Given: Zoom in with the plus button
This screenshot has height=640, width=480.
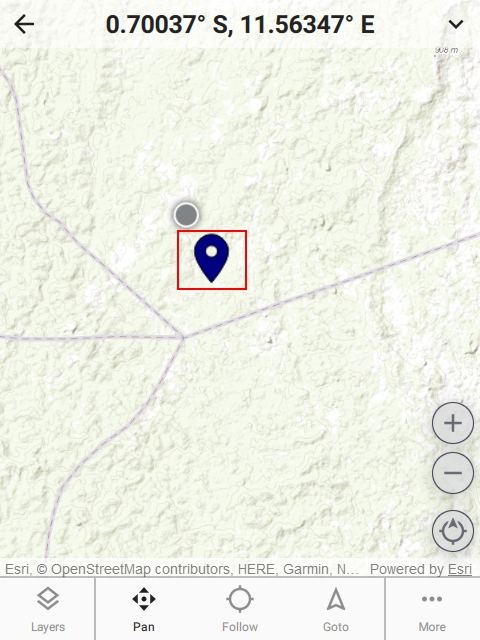Looking at the screenshot, I should coord(453,423).
